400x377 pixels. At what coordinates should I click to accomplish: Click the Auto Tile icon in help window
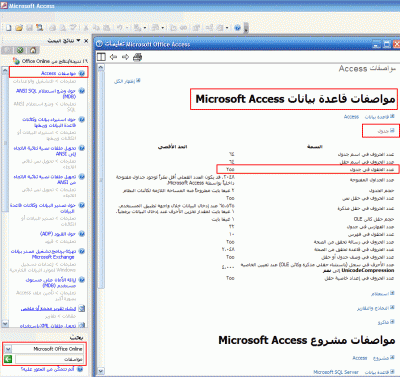click(x=101, y=57)
